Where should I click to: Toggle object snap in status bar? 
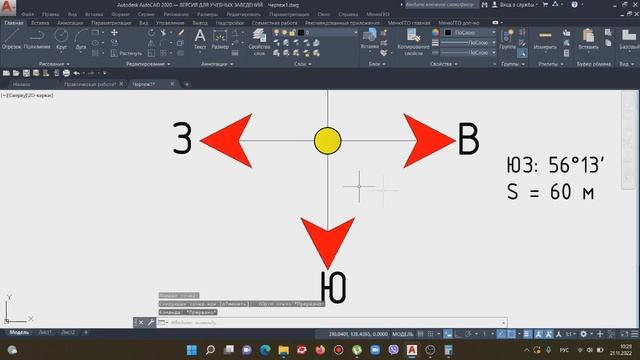(x=511, y=334)
